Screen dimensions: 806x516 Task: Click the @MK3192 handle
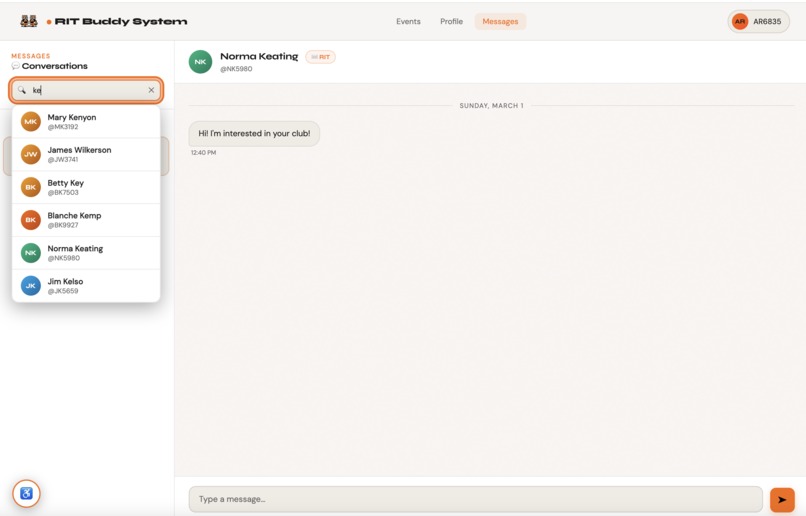click(x=63, y=127)
